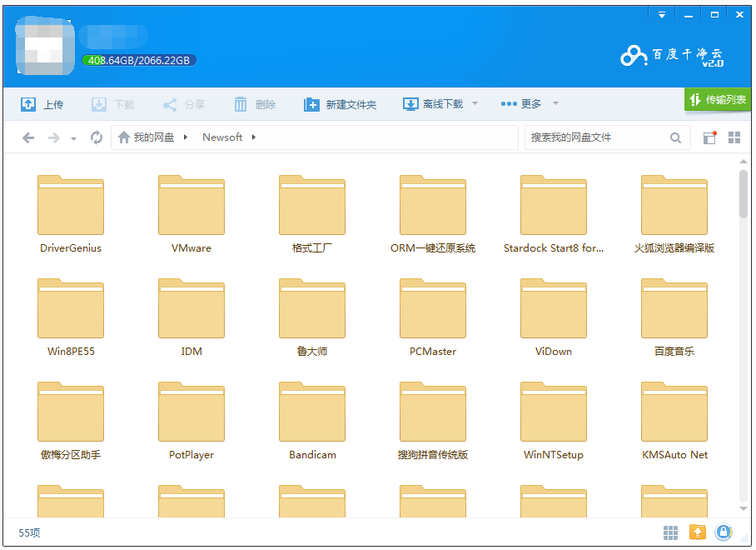
Task: Click the scrollbar up arrow
Action: click(744, 161)
